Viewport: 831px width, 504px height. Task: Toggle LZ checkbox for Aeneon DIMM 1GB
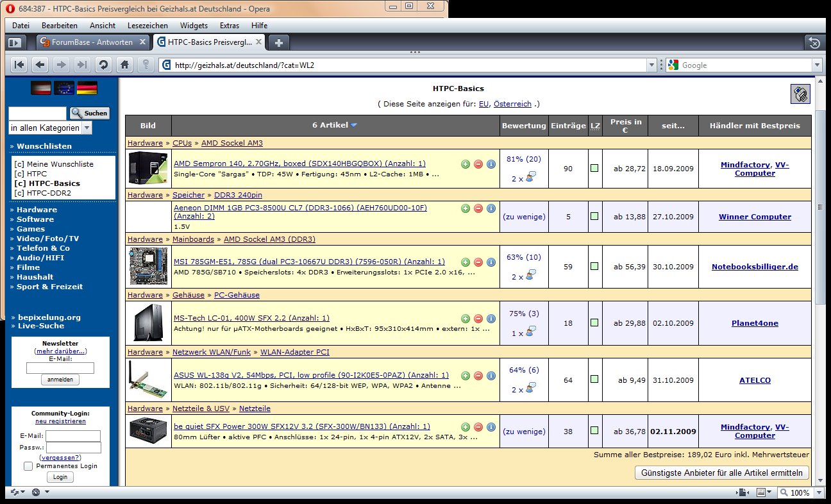(x=594, y=216)
